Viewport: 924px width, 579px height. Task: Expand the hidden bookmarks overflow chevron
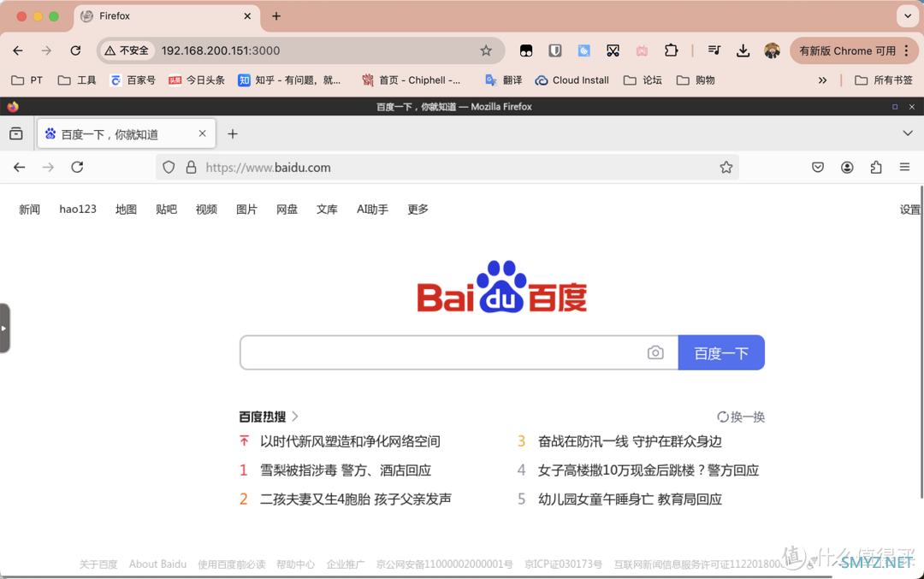(822, 80)
